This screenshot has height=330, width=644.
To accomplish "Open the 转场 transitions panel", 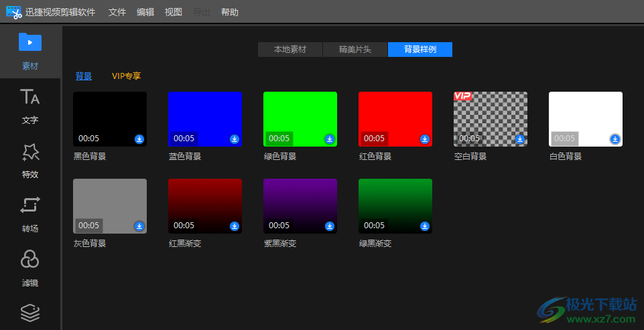I will (30, 213).
